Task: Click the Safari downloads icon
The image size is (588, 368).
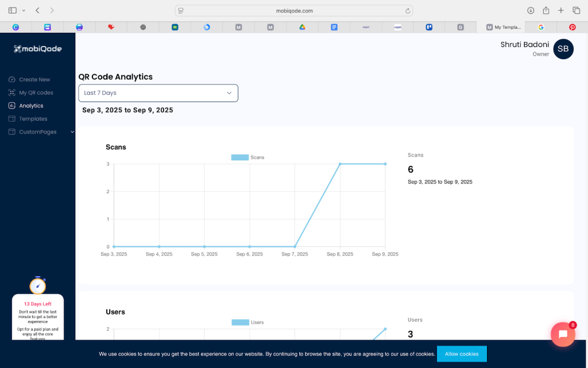Action: tap(531, 10)
